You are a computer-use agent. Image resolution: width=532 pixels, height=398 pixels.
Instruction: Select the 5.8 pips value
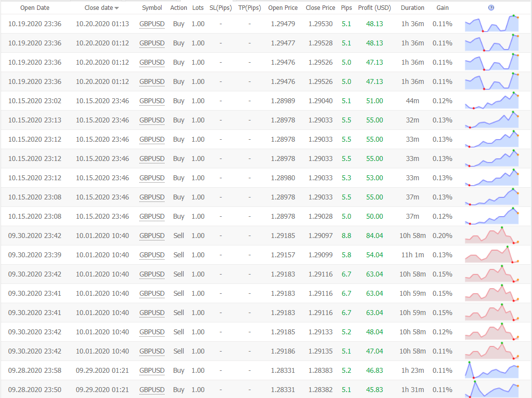click(346, 255)
